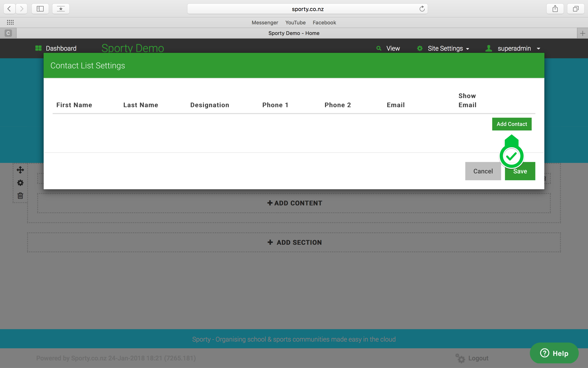Click the Show Email column header
Viewport: 588px width, 368px height.
click(467, 100)
